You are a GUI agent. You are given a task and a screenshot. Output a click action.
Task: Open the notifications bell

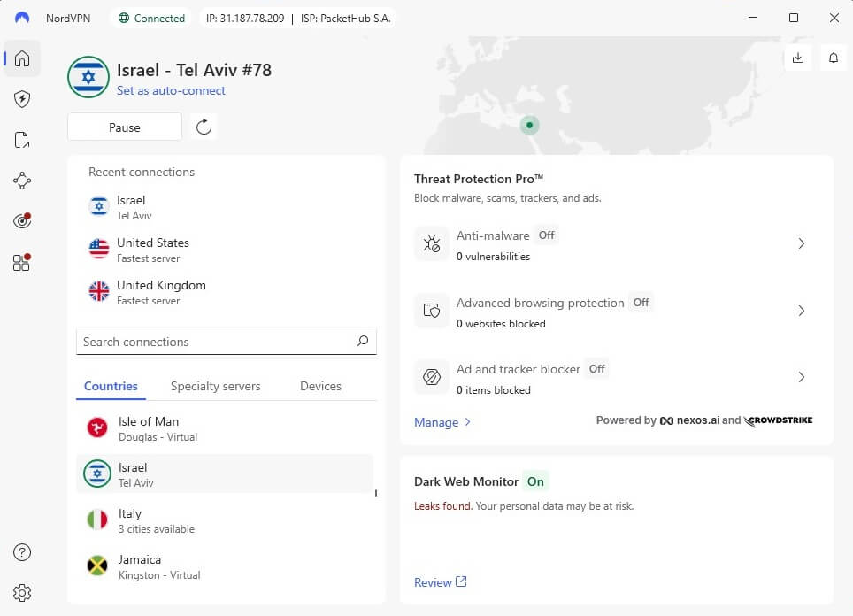point(833,57)
